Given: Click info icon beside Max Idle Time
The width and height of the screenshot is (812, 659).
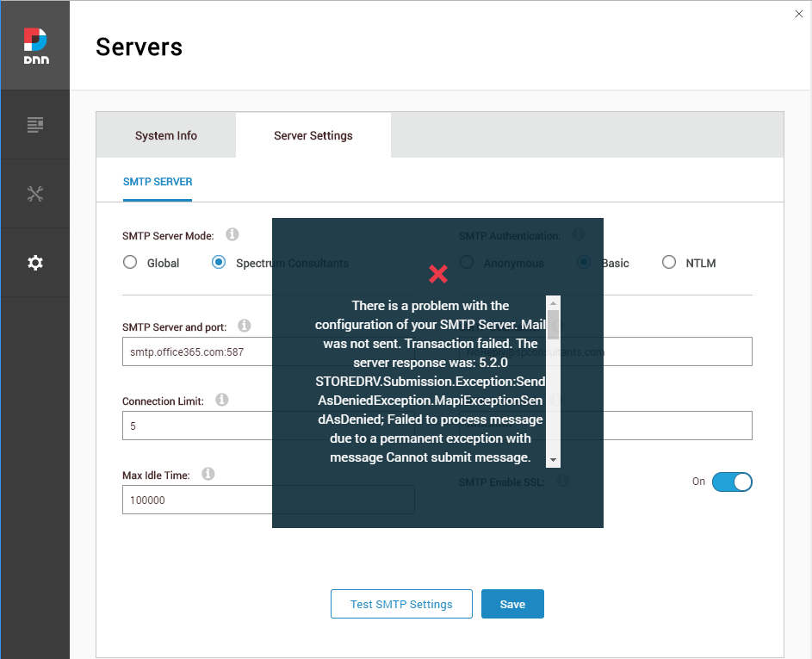Looking at the screenshot, I should [x=208, y=474].
